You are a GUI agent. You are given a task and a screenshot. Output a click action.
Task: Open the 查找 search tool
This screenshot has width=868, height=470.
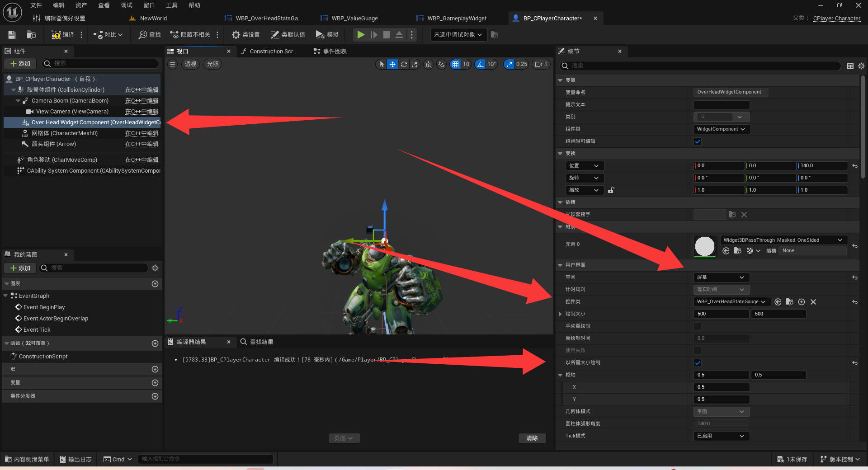(x=150, y=35)
